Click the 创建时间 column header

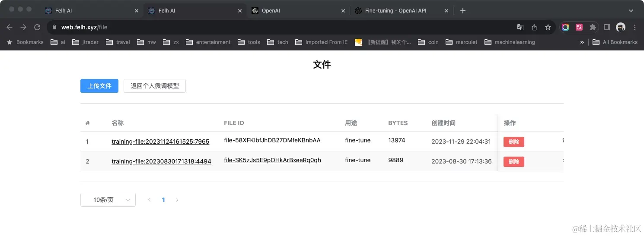coord(443,123)
